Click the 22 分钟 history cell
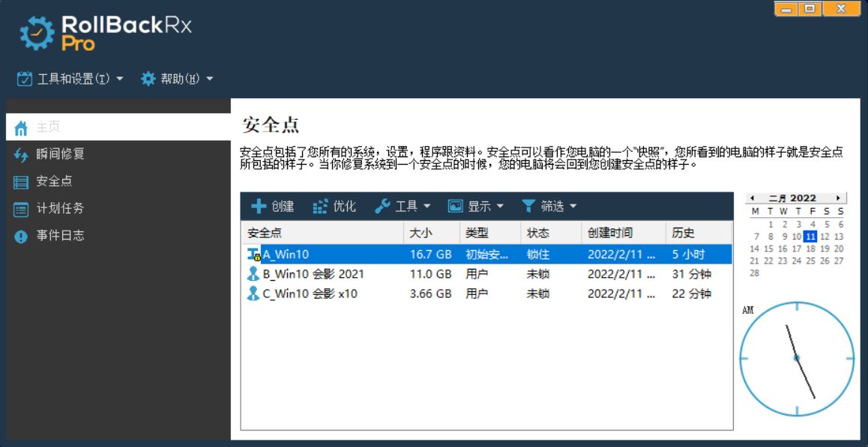The height and width of the screenshot is (447, 868). coord(691,294)
